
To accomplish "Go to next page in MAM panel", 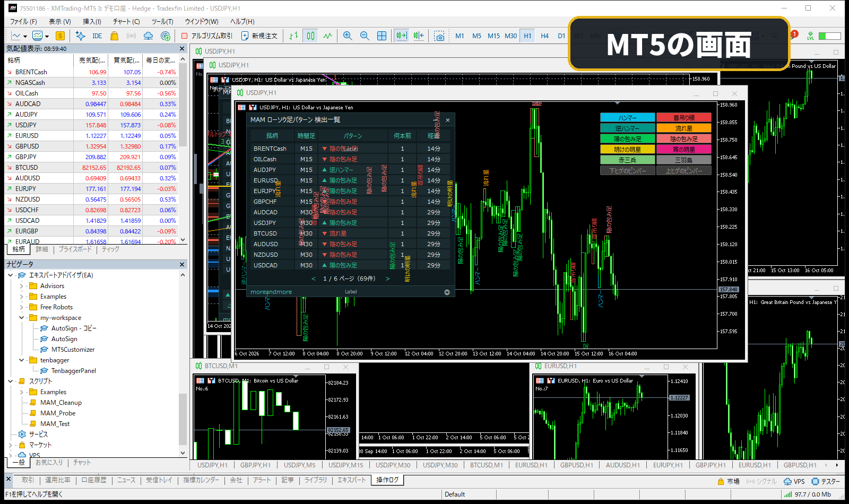I will tap(387, 279).
